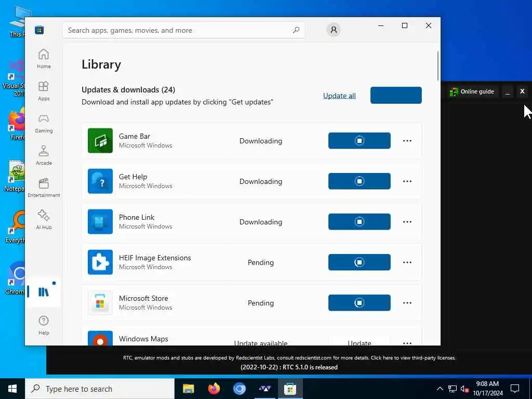Open more options for Phone Link
This screenshot has width=532, height=399.
[407, 221]
